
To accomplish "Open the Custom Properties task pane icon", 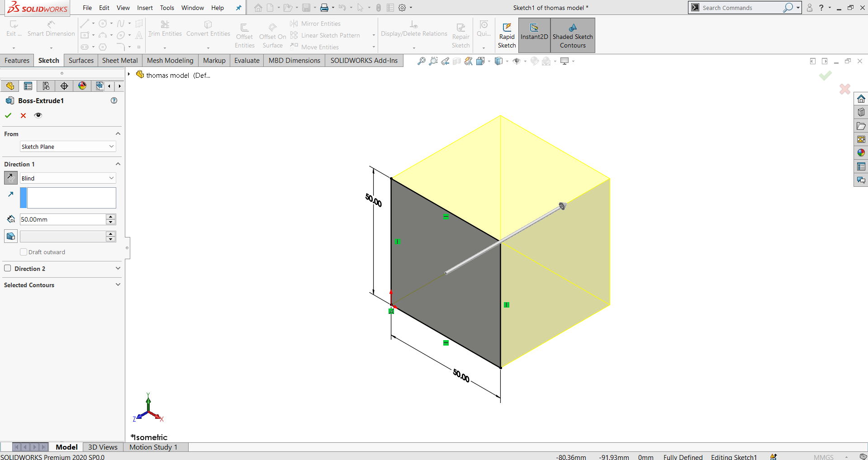I will pyautogui.click(x=861, y=166).
